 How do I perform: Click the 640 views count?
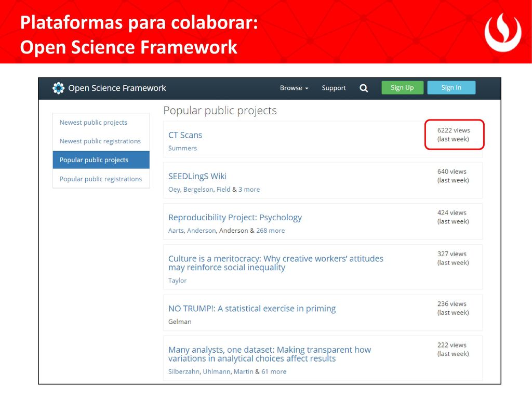(452, 171)
